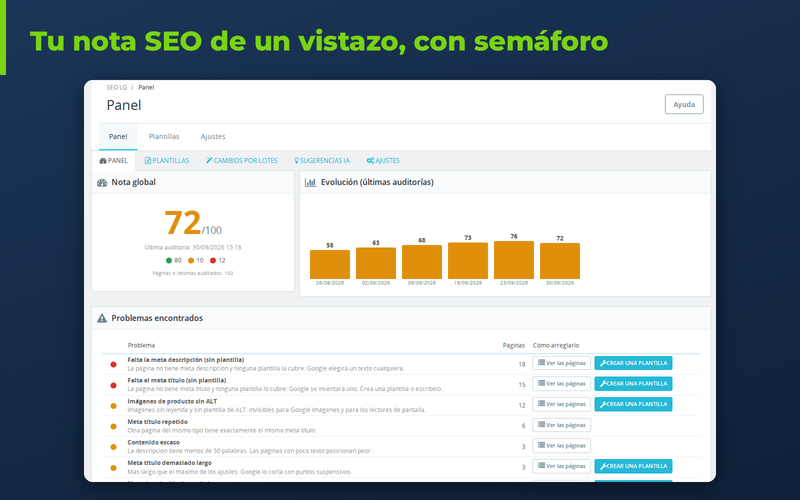This screenshot has height=500, width=800.
Task: Click the 'Cómo arreglarlo' column header
Action: click(556, 345)
